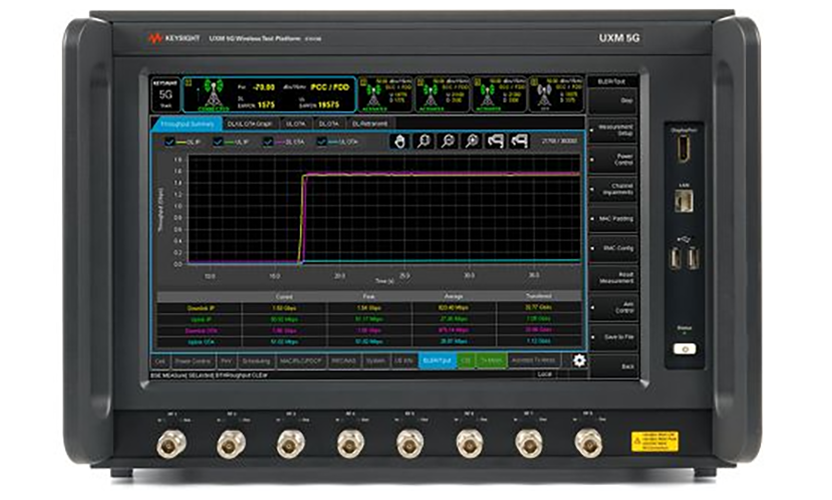Open settings with the gear icon
832x500 pixels.
point(579,360)
